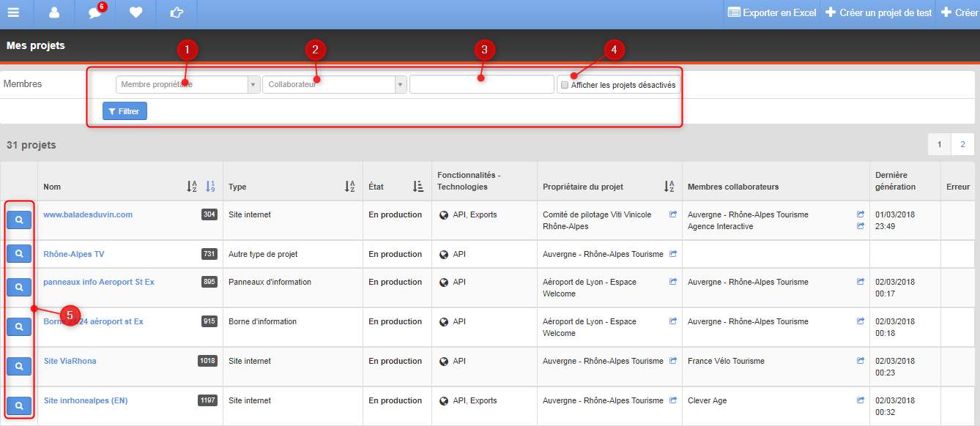Open magnifier button for www.baladesduvin.com

(x=19, y=220)
